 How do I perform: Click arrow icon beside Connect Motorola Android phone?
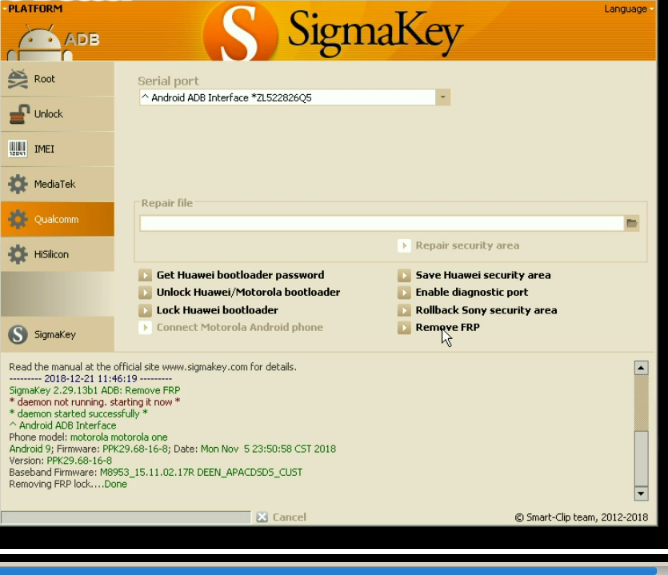(145, 328)
